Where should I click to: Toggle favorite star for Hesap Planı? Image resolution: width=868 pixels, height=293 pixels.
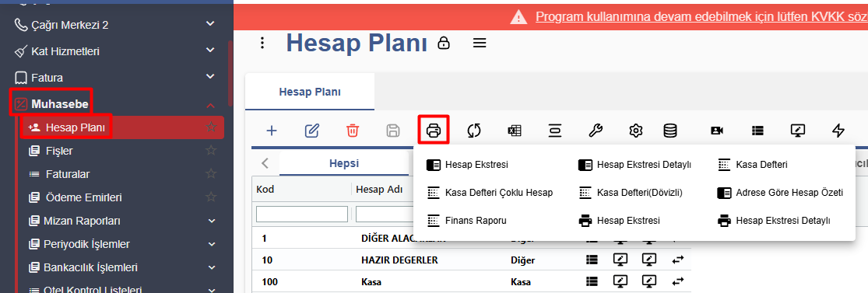[x=211, y=127]
